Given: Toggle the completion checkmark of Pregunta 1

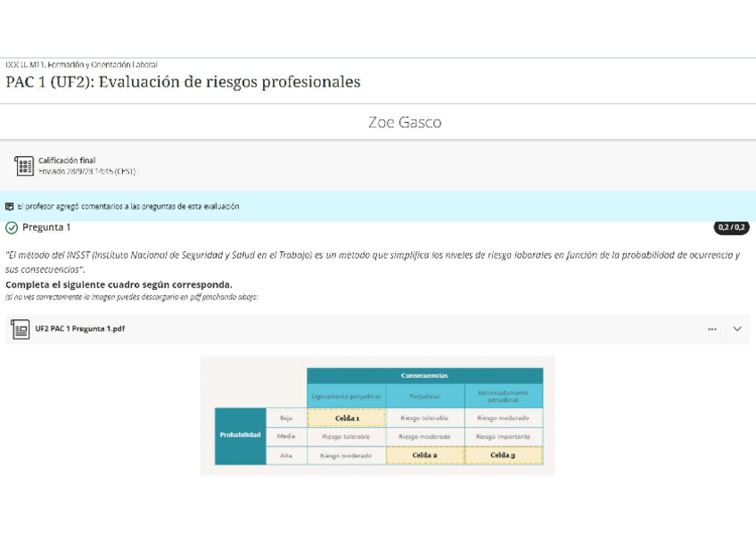Looking at the screenshot, I should 10,227.
